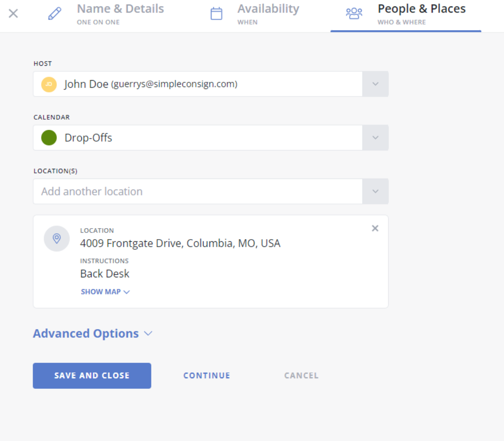The width and height of the screenshot is (504, 441).
Task: Click the Cancel button
Action: tap(301, 376)
